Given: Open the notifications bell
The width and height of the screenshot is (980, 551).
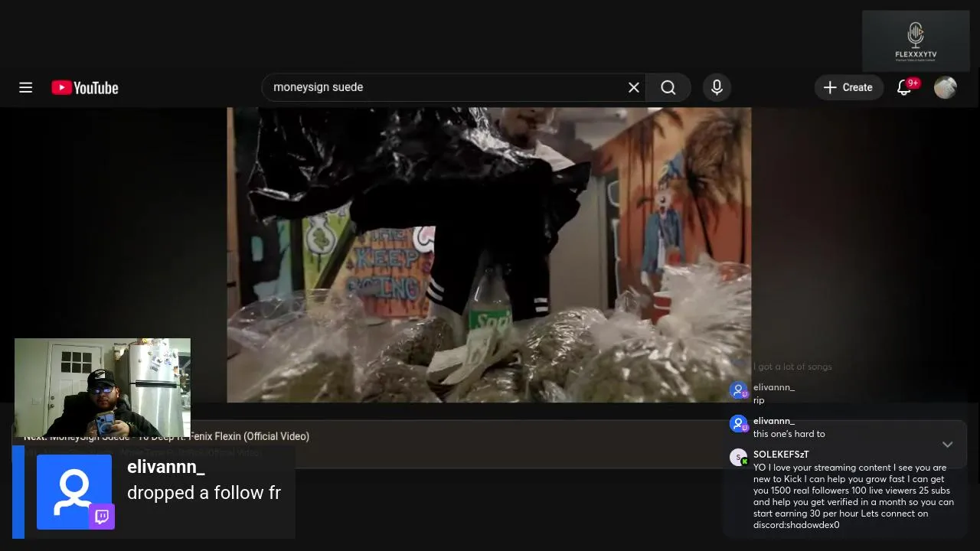Looking at the screenshot, I should (x=906, y=87).
